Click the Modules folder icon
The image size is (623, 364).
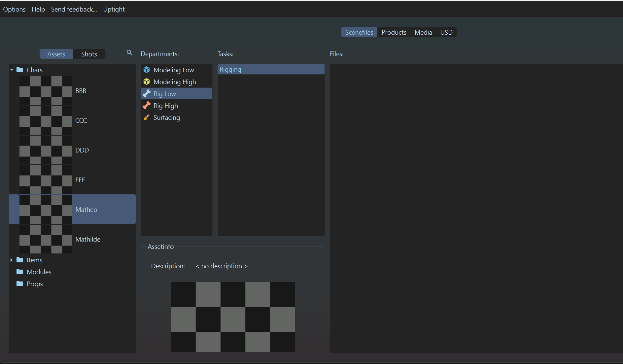point(20,272)
